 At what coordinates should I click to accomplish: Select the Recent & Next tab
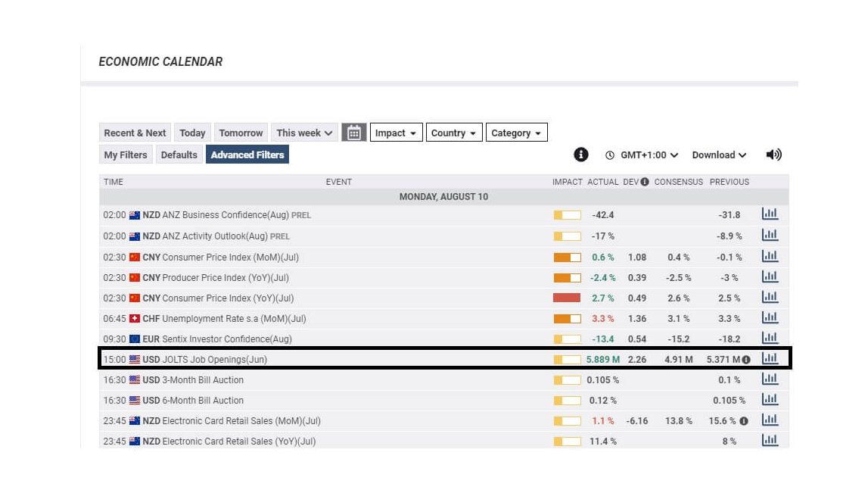coord(135,133)
